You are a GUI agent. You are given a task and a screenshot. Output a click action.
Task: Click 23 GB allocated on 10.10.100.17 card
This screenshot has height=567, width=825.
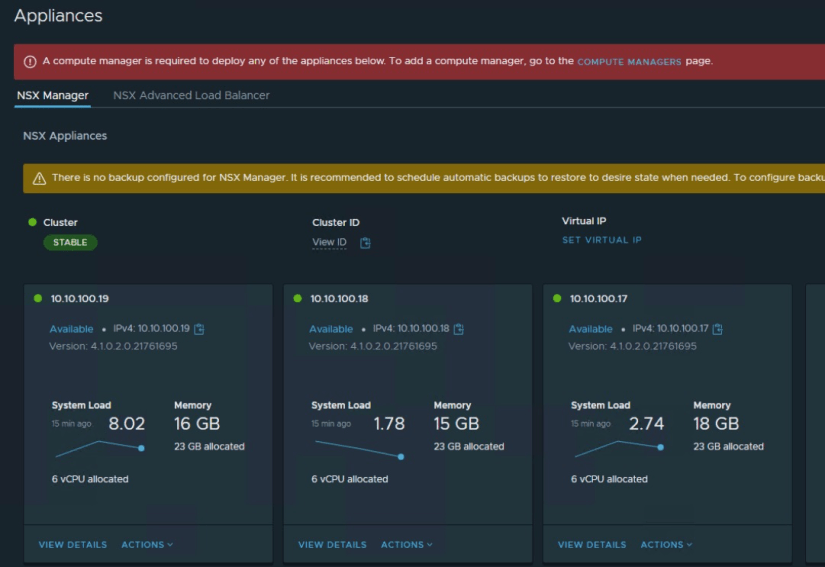coord(729,447)
